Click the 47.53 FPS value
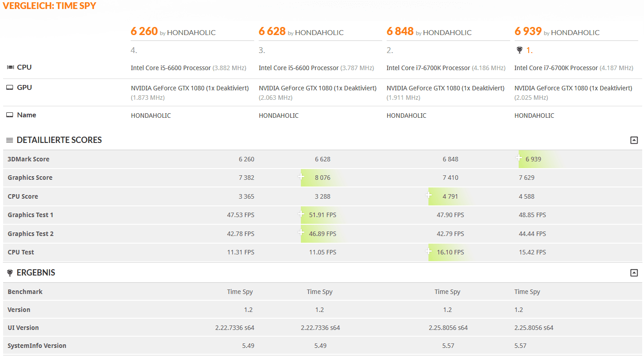Image resolution: width=644 pixels, height=356 pixels. click(x=241, y=215)
